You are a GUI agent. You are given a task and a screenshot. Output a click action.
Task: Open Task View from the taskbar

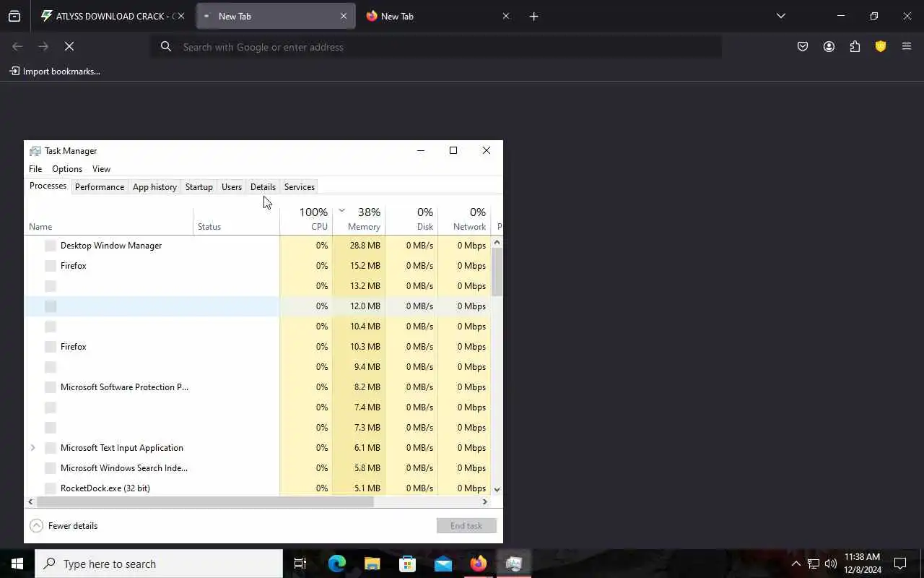click(x=300, y=564)
